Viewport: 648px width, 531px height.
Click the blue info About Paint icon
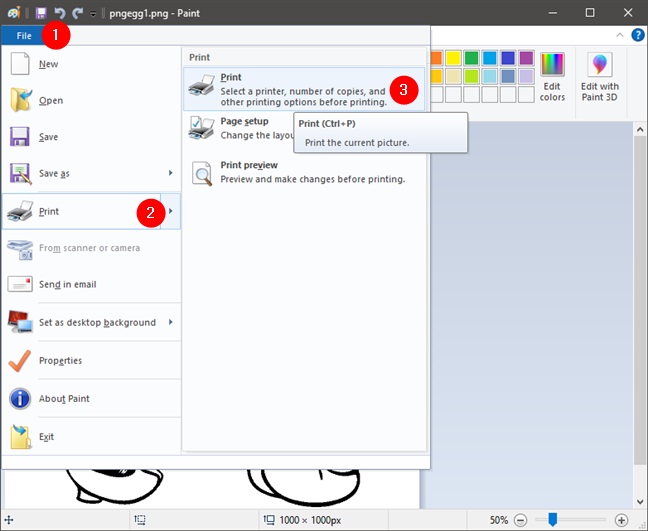tap(20, 399)
